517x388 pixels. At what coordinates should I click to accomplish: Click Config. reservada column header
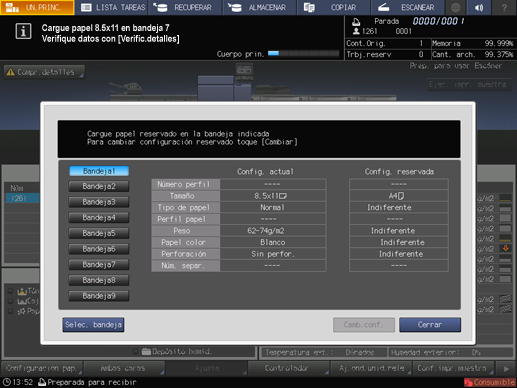tap(399, 172)
